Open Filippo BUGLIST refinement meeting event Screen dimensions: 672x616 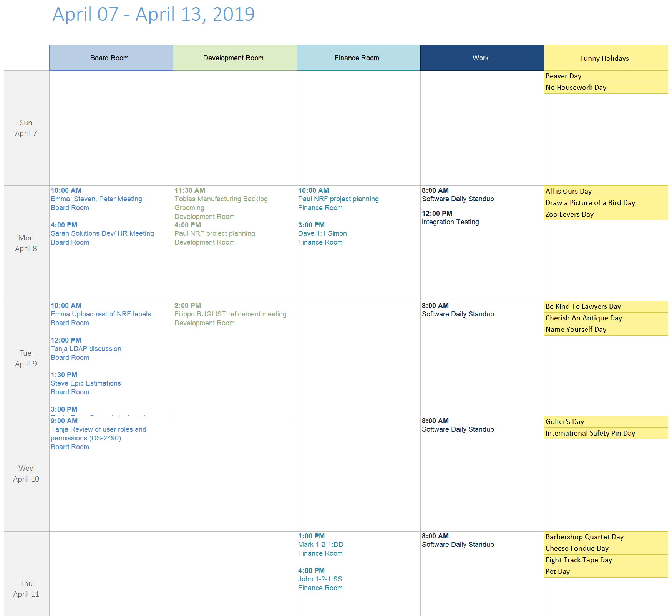[230, 314]
